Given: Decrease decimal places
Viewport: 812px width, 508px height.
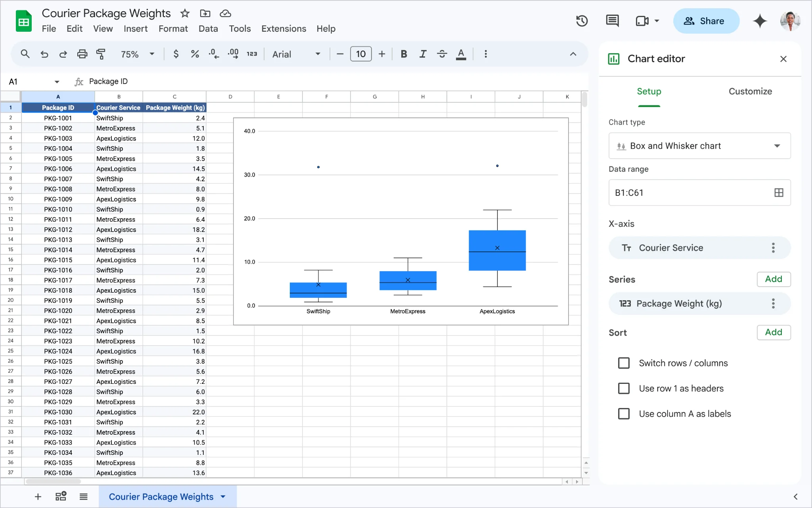Looking at the screenshot, I should tap(214, 54).
